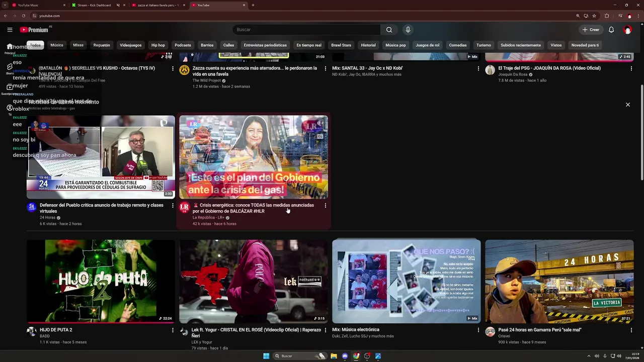Open Discord from the taskbar

[345, 356]
